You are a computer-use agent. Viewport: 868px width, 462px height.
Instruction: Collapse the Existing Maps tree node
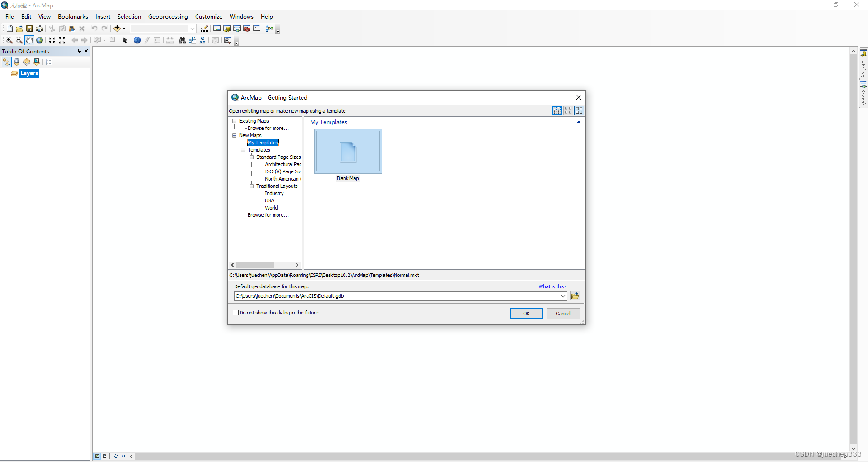coord(235,121)
